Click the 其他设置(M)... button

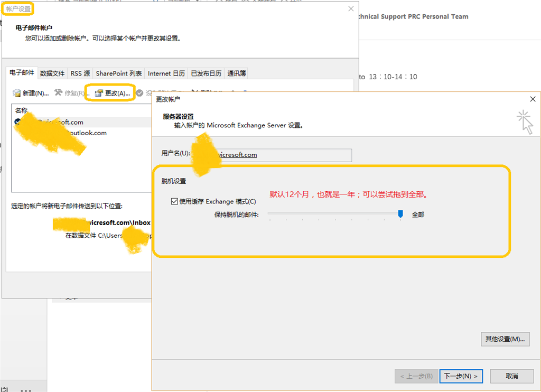point(505,339)
